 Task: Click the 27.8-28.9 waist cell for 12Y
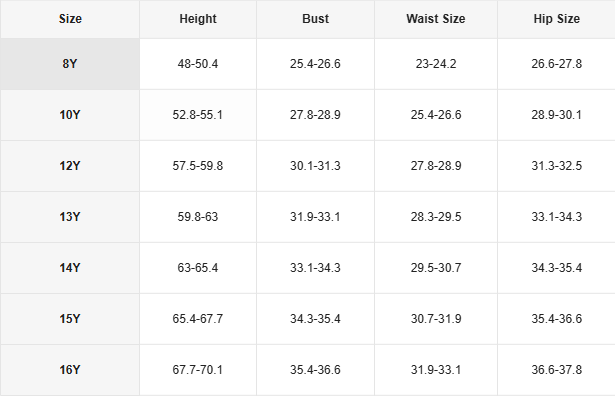[x=436, y=166]
